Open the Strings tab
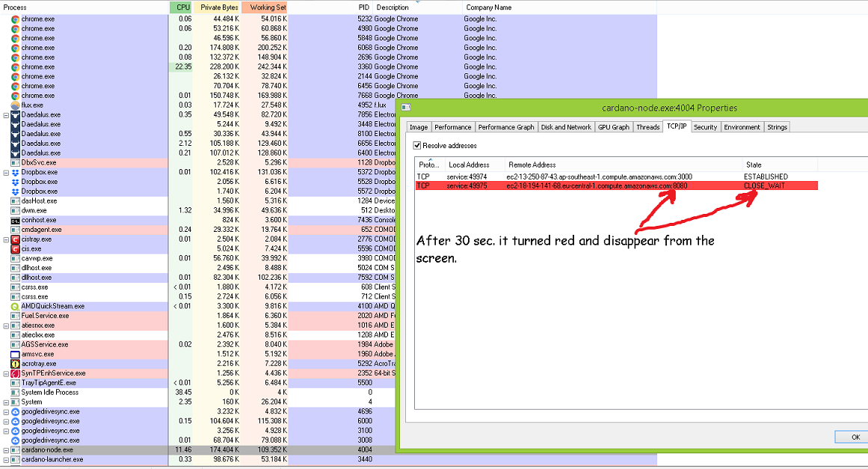Viewport: 868px width, 469px height. click(777, 127)
